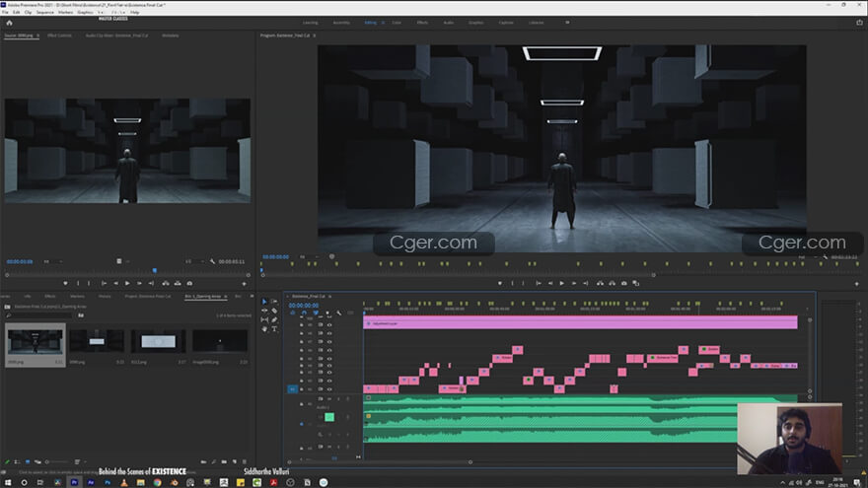Image resolution: width=868 pixels, height=488 pixels.
Task: Switch to the Audio Clip Mixer tab
Action: pyautogui.click(x=116, y=35)
